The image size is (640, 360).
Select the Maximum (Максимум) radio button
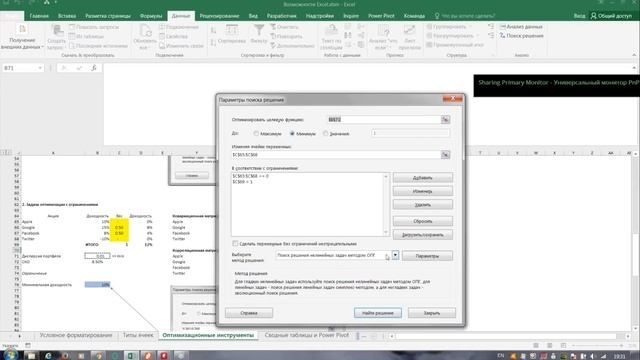(256, 133)
